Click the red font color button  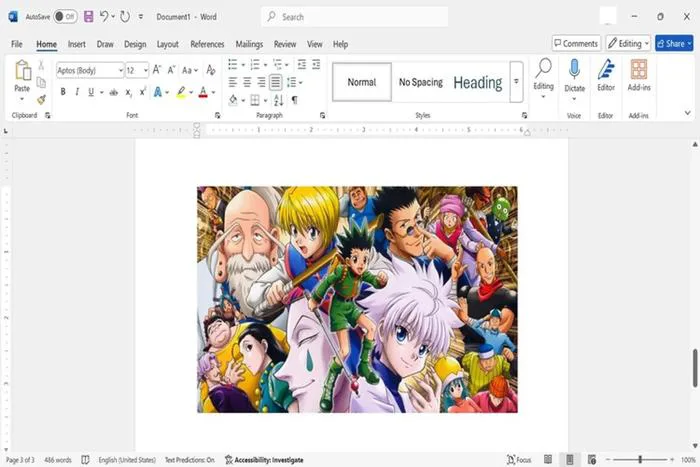[203, 92]
